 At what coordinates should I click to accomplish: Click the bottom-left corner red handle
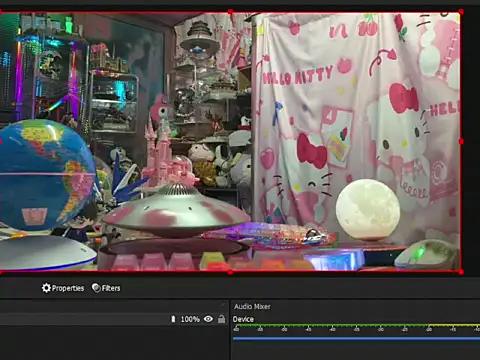pos(1,272)
